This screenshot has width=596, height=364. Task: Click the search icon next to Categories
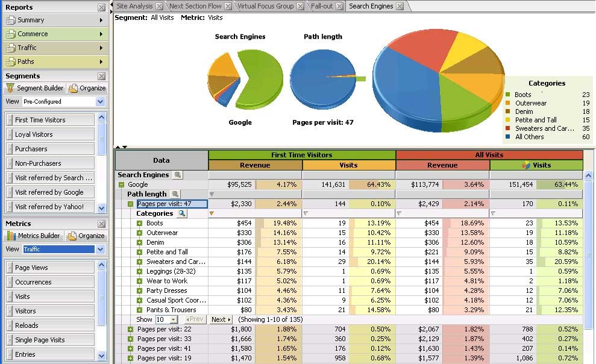pos(182,213)
